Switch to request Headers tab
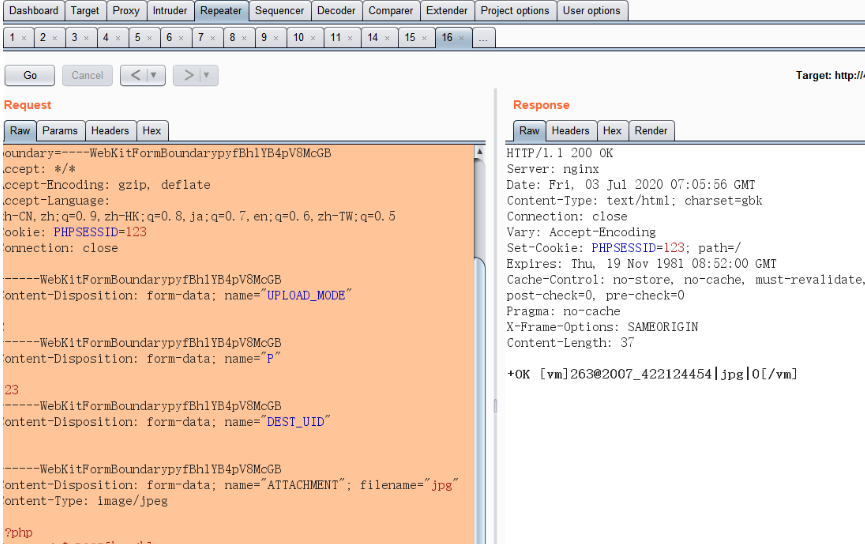This screenshot has height=544, width=865. (110, 131)
